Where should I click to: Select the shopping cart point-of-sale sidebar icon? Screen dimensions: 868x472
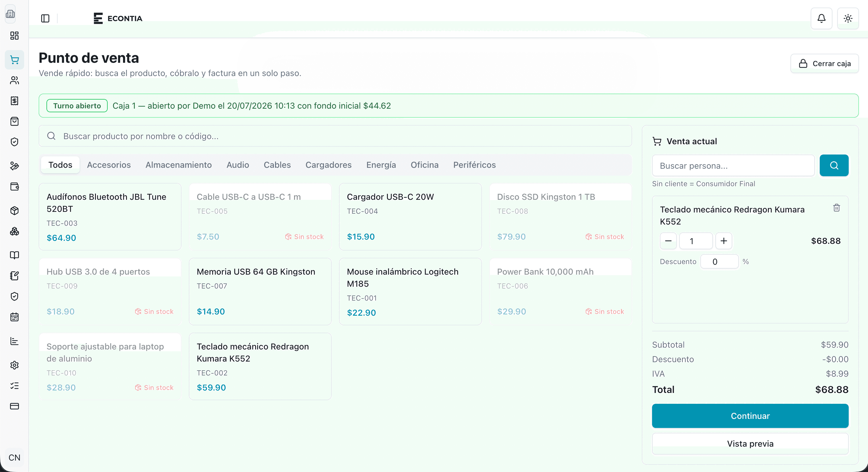click(14, 60)
